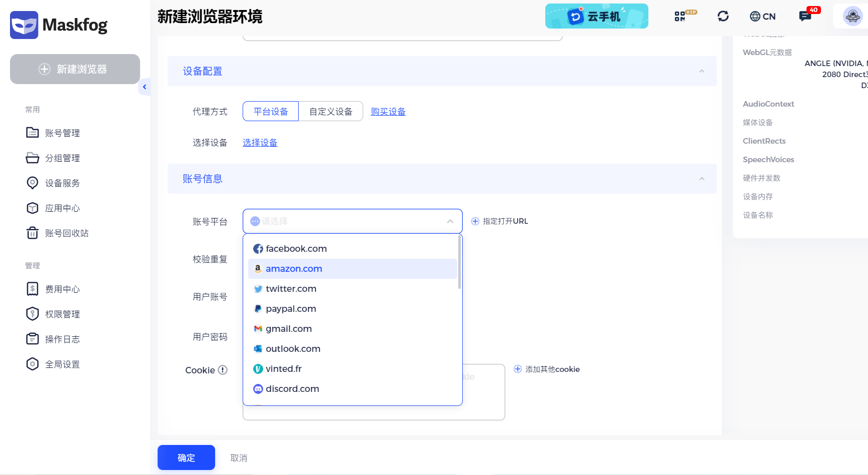Click SpeechVoices in the summary panel
868x475 pixels.
click(x=768, y=159)
